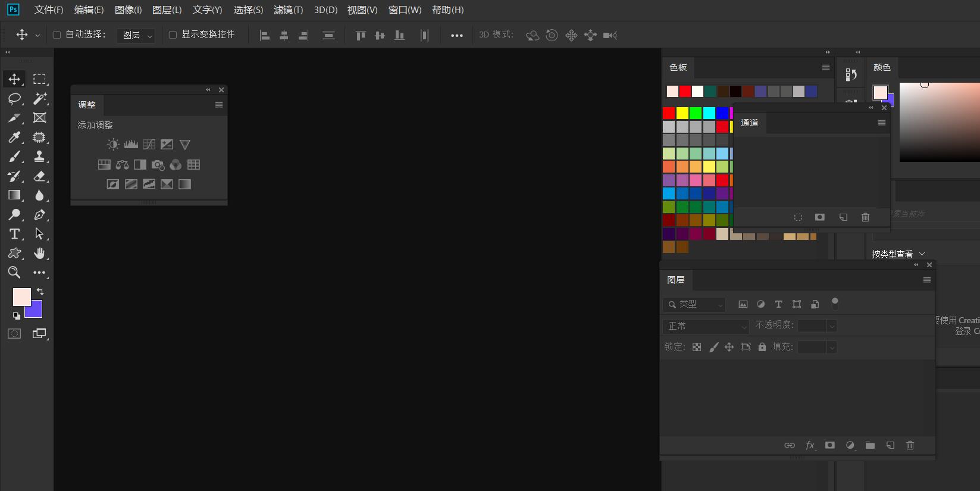The height and width of the screenshot is (491, 980).
Task: Select the Lasso tool
Action: pyautogui.click(x=14, y=98)
